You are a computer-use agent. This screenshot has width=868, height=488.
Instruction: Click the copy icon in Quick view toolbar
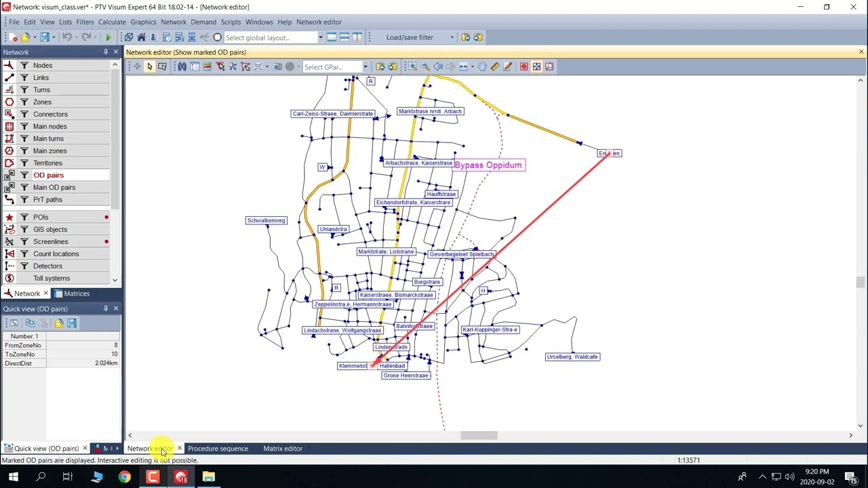tap(30, 323)
